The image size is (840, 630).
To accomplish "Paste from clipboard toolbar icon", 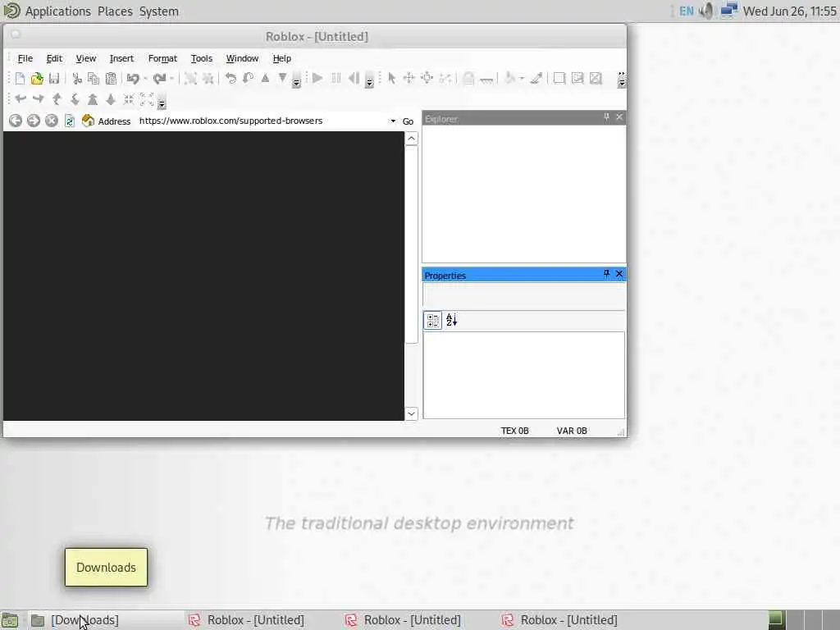I will point(111,79).
